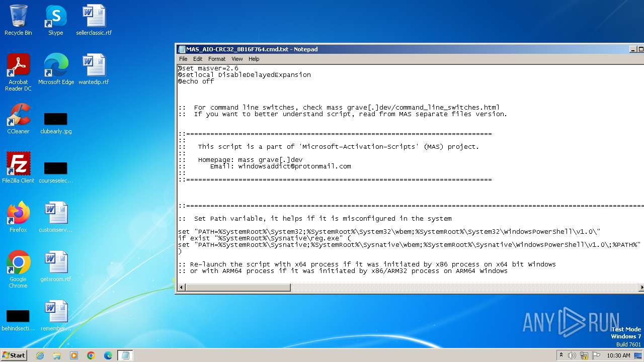Viewport: 644px width, 362px height.
Task: Click the Notepad title bar icon
Action: (182, 49)
